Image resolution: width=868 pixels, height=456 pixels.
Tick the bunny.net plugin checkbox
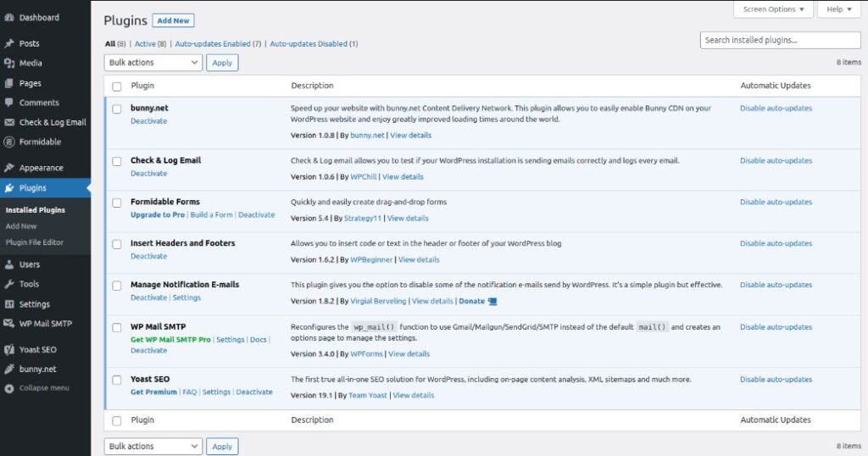click(x=117, y=109)
